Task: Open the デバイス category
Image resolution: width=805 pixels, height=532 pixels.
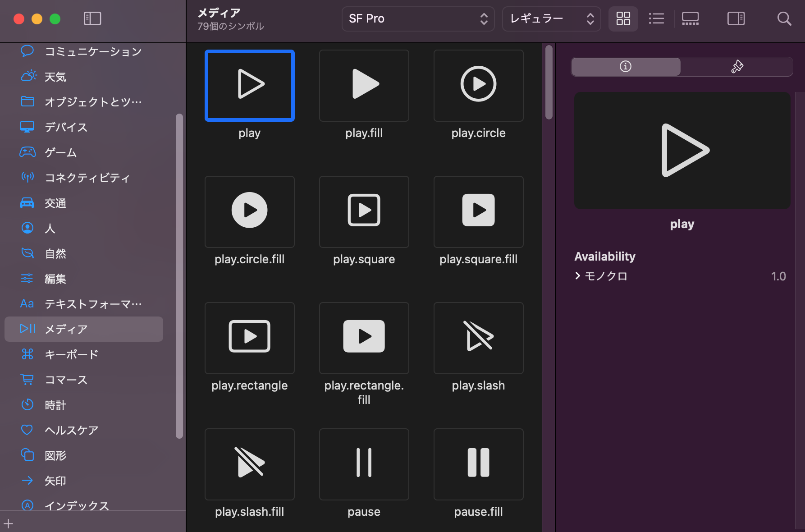Action: click(x=84, y=127)
